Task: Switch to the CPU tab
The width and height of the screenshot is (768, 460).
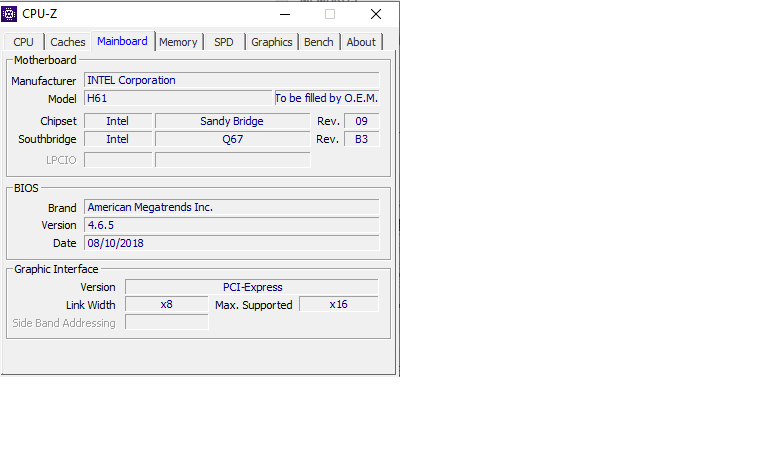Action: [x=24, y=42]
